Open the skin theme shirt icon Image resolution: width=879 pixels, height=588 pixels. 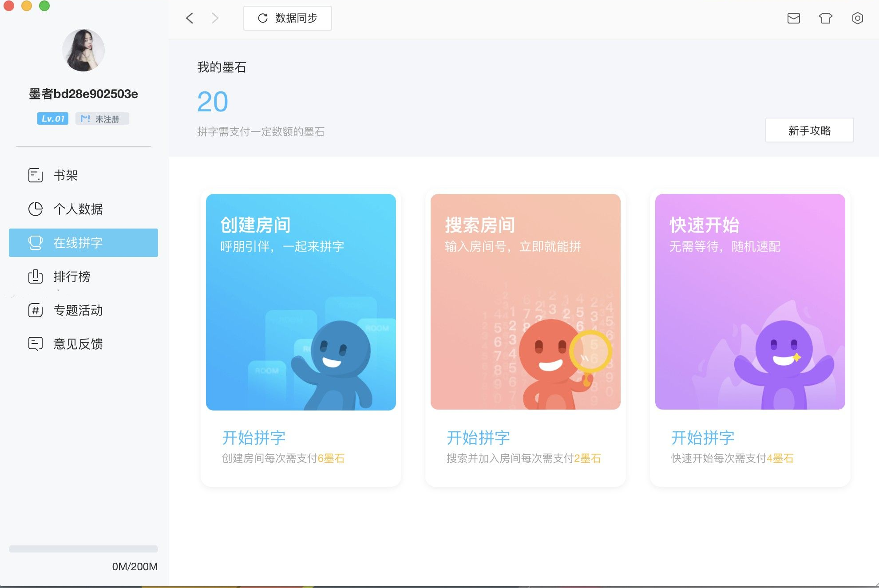tap(825, 18)
